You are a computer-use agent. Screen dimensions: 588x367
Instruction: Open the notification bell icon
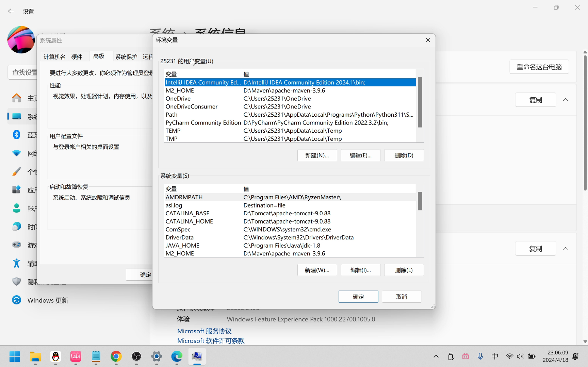point(575,356)
